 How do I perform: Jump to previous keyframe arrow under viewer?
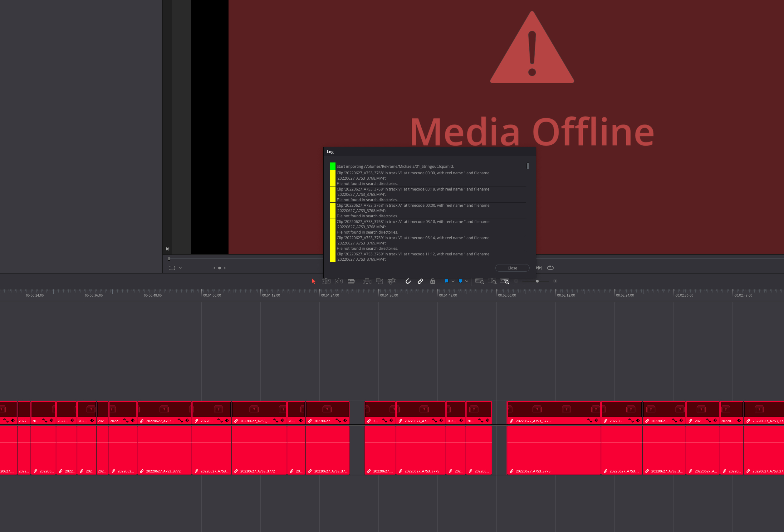(214, 268)
